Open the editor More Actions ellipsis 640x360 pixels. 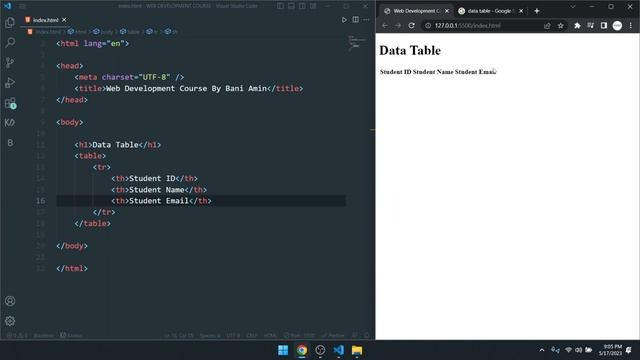(x=366, y=20)
